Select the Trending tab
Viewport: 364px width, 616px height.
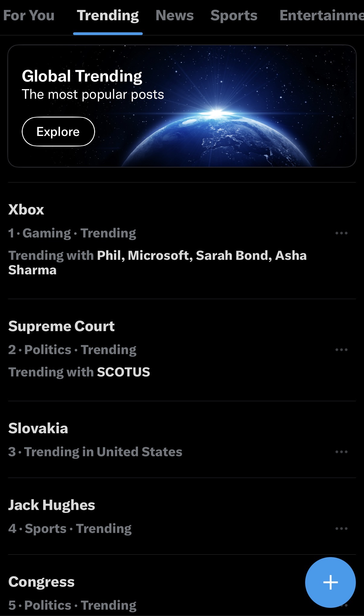tap(108, 16)
